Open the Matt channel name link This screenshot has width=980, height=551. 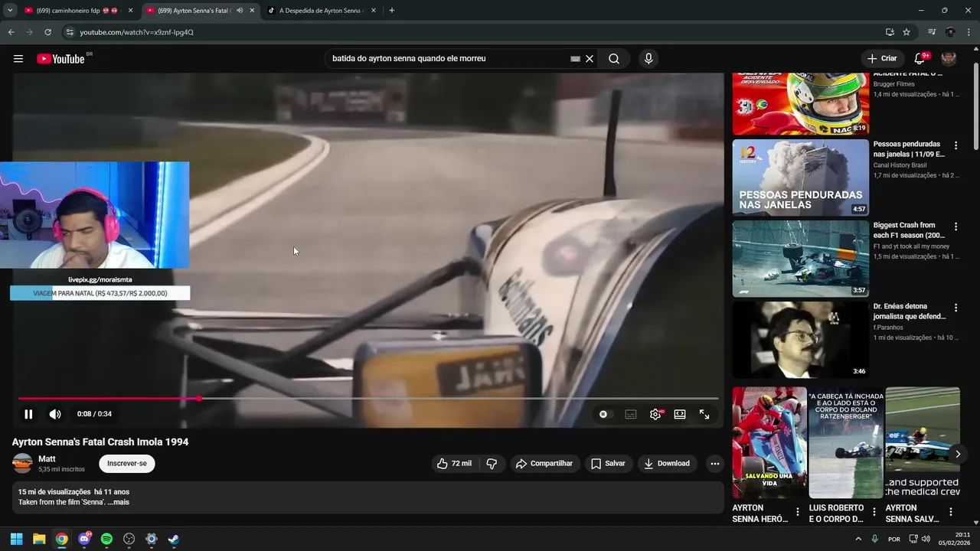coord(47,458)
